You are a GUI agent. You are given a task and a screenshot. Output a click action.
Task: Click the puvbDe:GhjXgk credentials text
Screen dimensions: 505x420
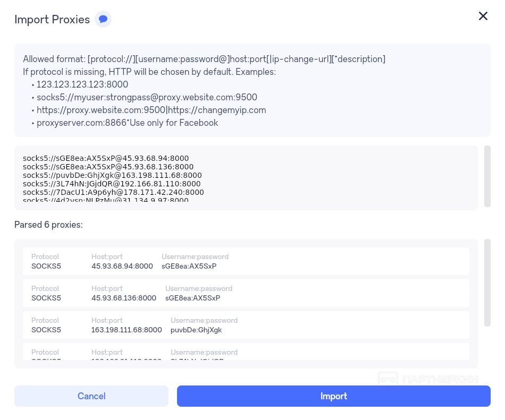point(196,330)
